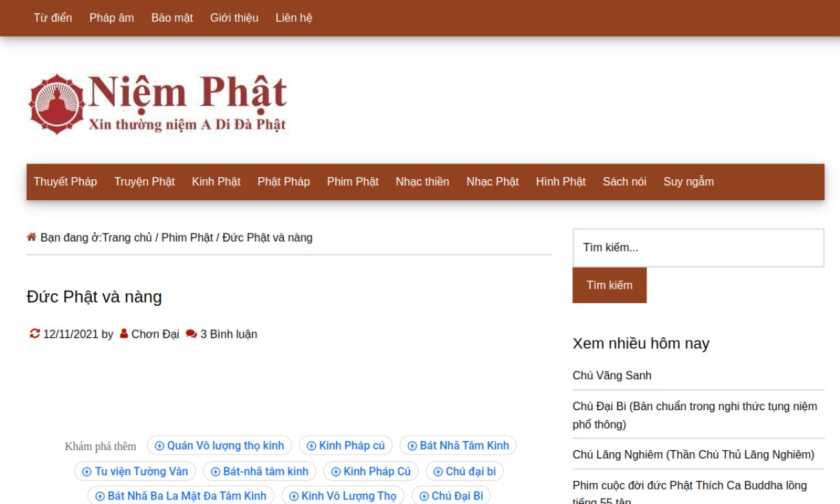Open Chú Lăng Nghiêm sidebar link
The height and width of the screenshot is (504, 840).
point(694,454)
